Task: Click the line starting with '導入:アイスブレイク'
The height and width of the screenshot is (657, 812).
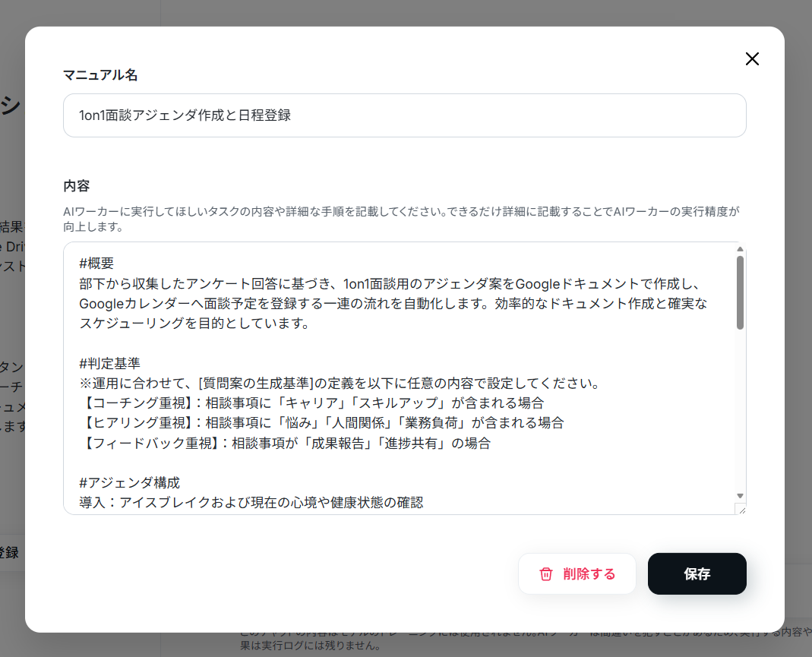Action: (251, 503)
